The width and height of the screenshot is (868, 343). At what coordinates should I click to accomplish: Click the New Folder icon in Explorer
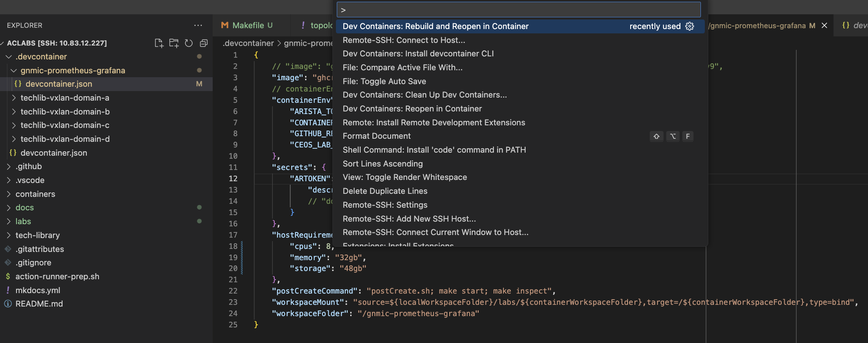point(174,43)
